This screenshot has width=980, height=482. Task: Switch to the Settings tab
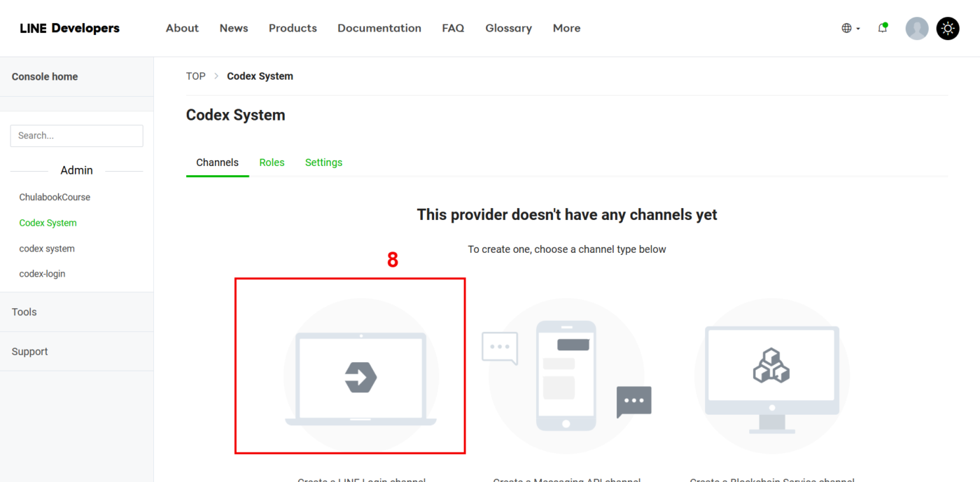pyautogui.click(x=323, y=163)
